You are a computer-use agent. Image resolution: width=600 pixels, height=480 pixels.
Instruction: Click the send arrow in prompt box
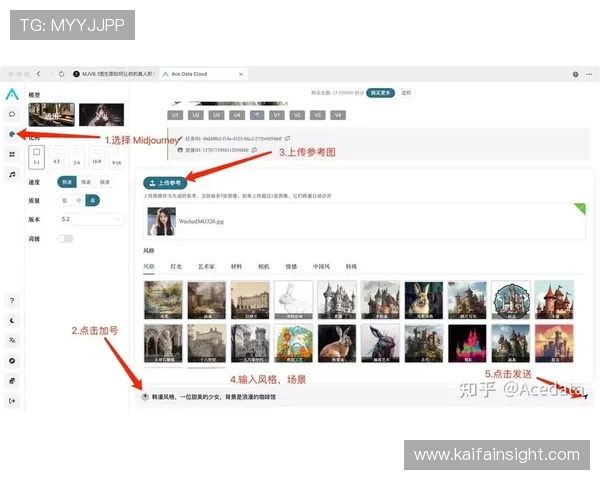[585, 397]
